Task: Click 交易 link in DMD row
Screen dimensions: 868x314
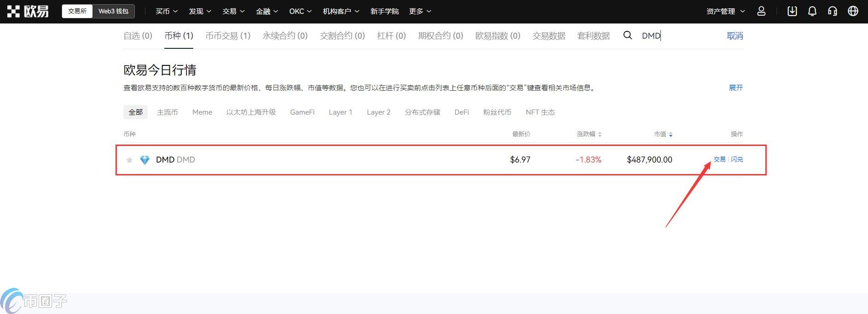Action: click(x=719, y=159)
